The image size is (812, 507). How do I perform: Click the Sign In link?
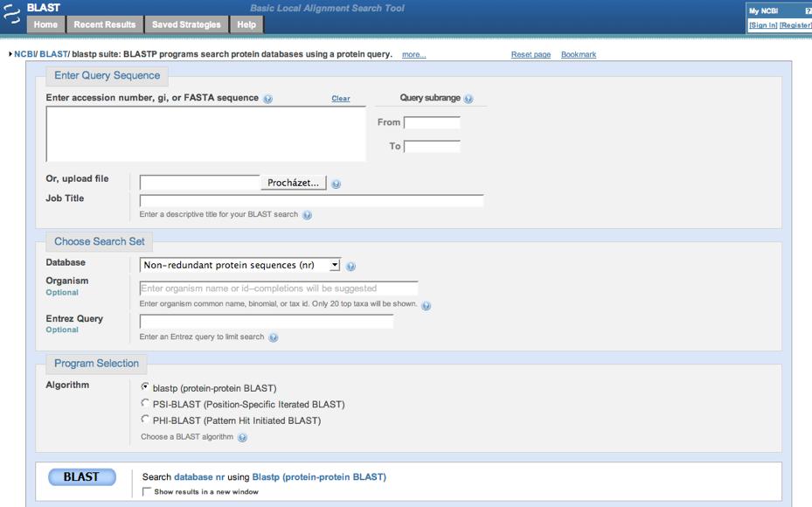click(x=763, y=24)
